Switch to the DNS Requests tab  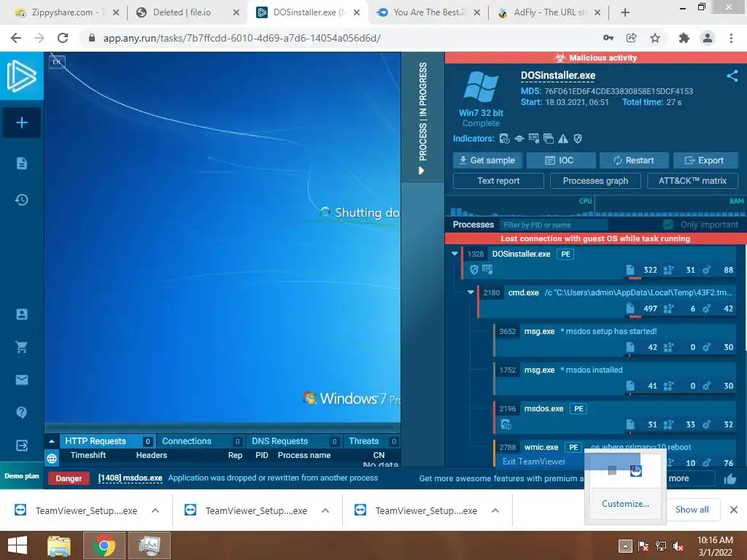(294, 441)
